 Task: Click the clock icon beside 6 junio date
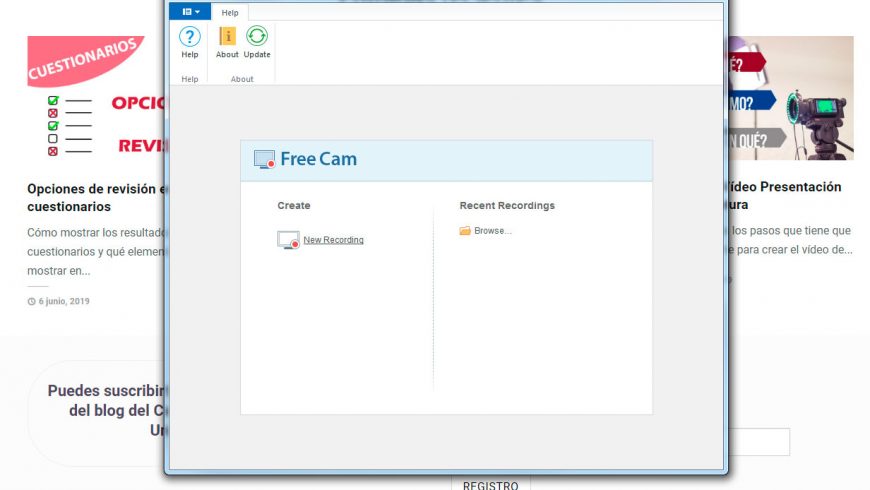[x=32, y=301]
